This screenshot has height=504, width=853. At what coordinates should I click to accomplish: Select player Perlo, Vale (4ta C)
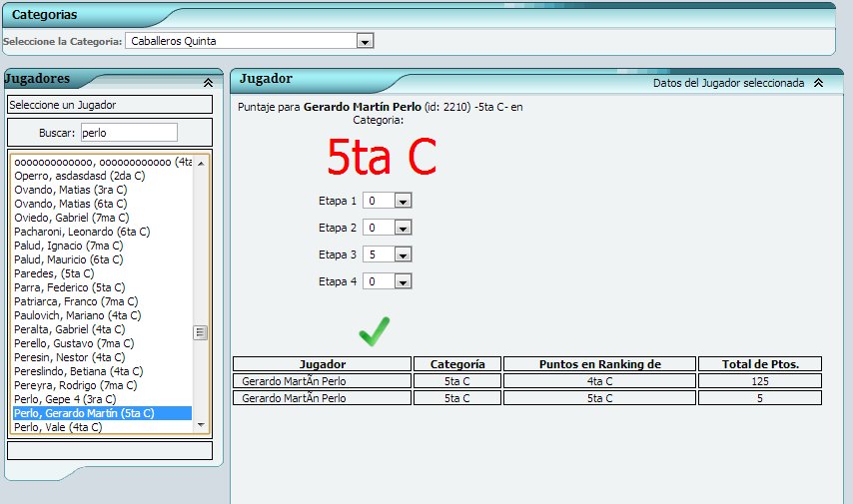[x=58, y=427]
